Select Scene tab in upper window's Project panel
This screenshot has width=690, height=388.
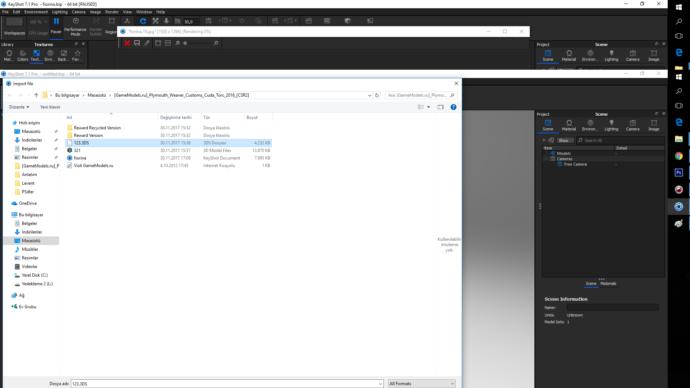point(548,55)
